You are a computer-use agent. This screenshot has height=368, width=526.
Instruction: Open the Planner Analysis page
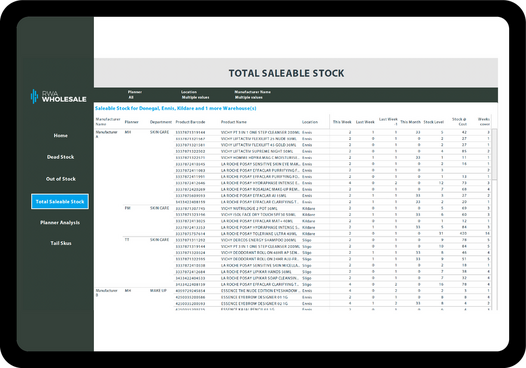[60, 222]
